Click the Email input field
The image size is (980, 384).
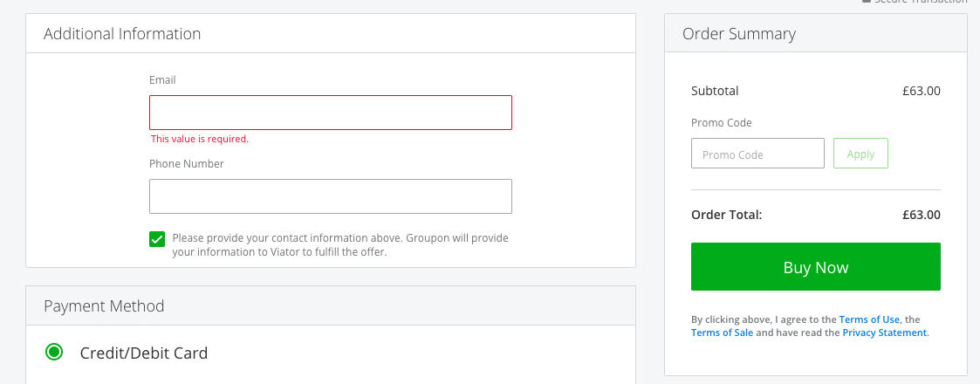330,113
